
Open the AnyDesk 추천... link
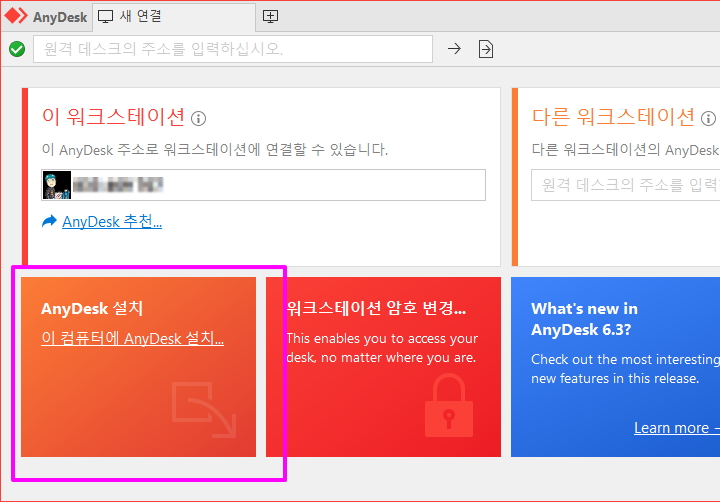(112, 222)
